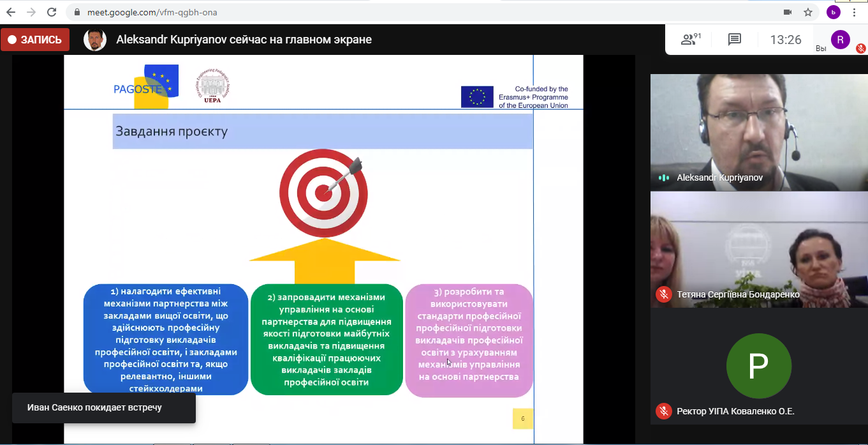Click the UEPA academy emblem on slide
The image size is (868, 445).
[212, 86]
